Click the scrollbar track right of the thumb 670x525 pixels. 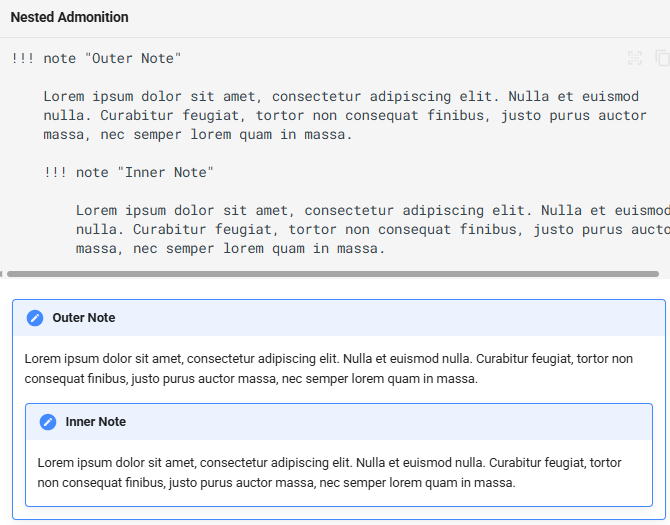(x=664, y=273)
